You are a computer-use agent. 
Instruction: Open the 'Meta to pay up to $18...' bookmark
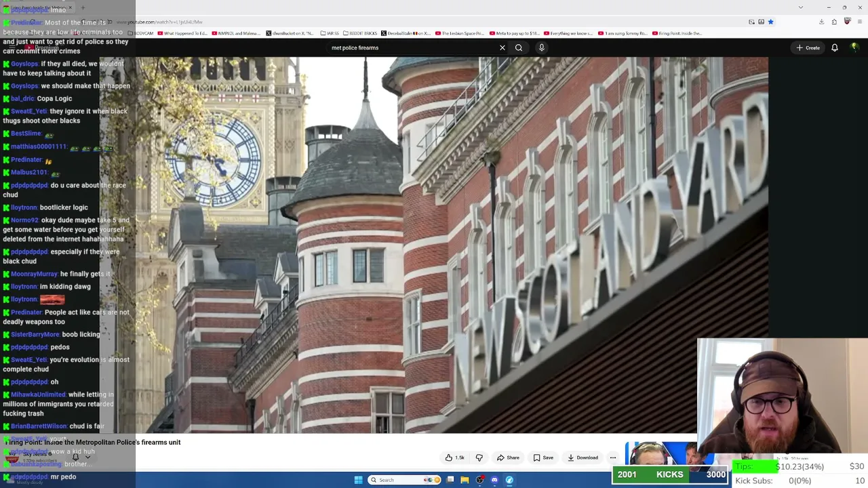pos(515,33)
